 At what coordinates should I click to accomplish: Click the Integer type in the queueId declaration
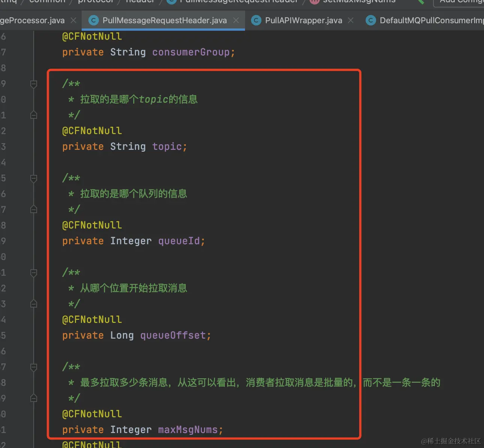click(x=131, y=241)
